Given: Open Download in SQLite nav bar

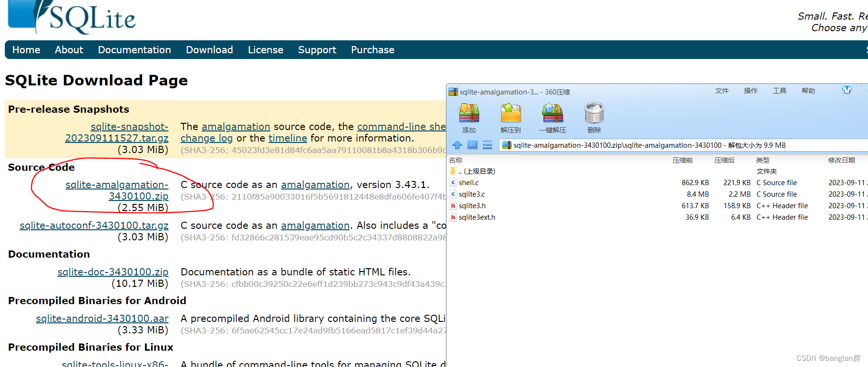Looking at the screenshot, I should [x=209, y=50].
